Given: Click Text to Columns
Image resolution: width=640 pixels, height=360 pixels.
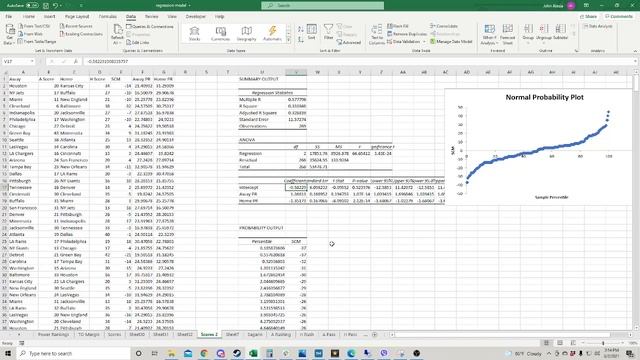Looking at the screenshot, I should pos(376,34).
